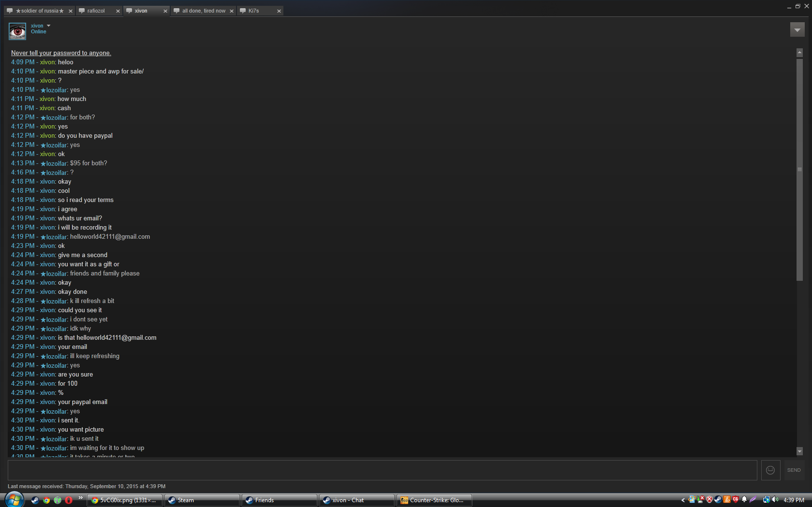Open Steam from the quick launch bar
The width and height of the screenshot is (812, 507).
pos(35,500)
